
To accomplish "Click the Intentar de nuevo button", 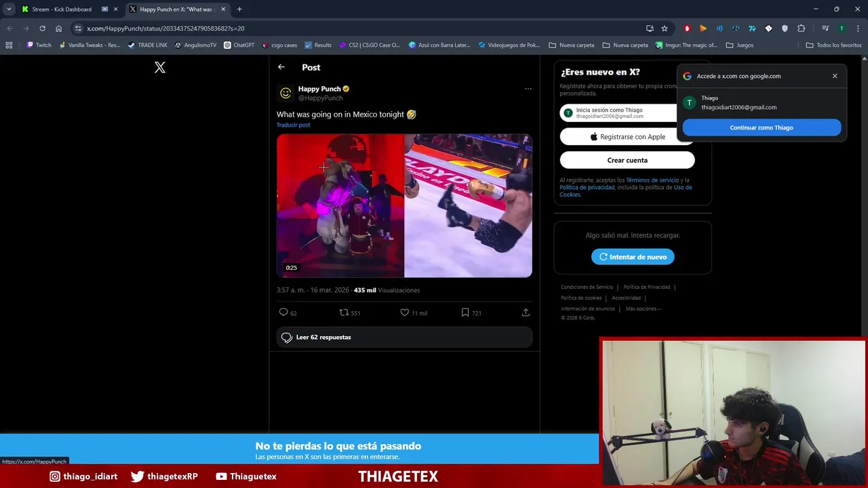I will [633, 257].
